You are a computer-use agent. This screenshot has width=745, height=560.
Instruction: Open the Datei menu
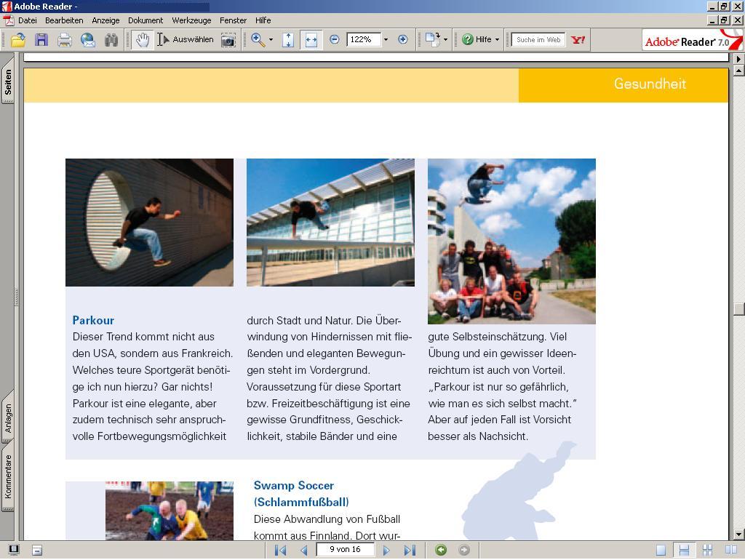pyautogui.click(x=28, y=20)
